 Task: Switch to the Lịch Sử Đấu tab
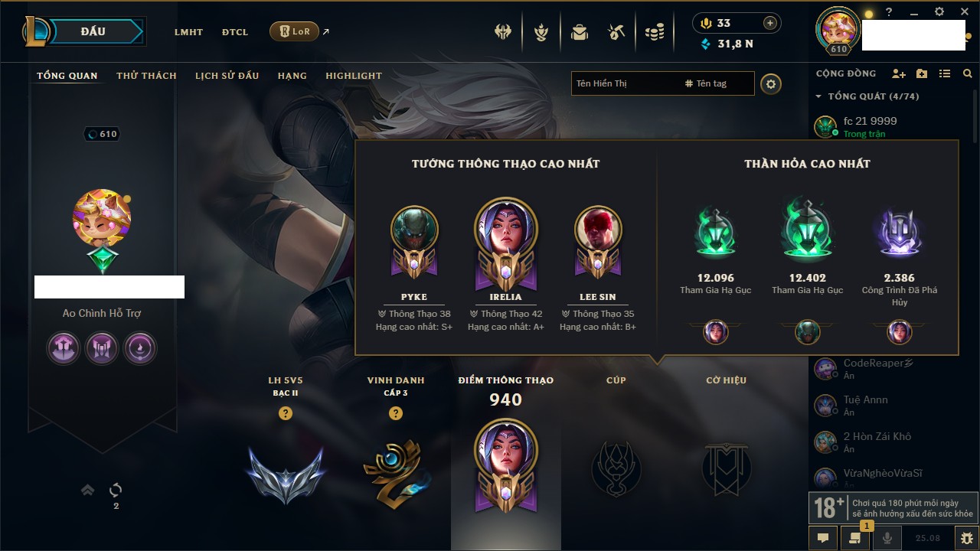click(227, 76)
